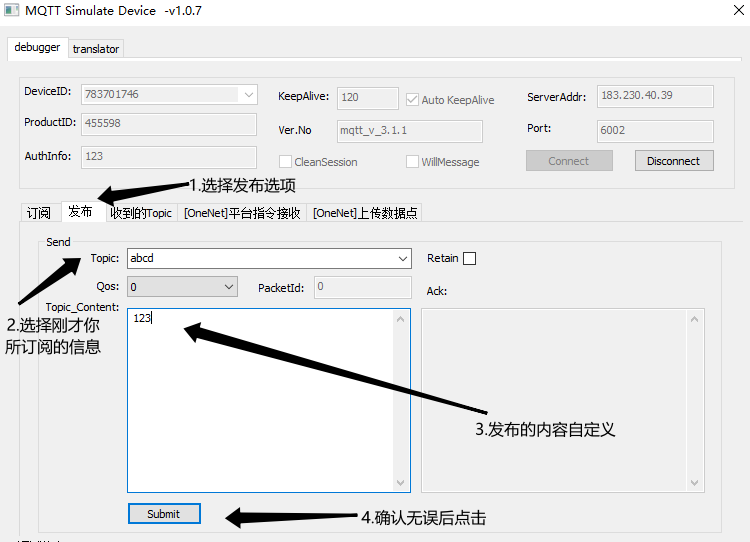This screenshot has height=542, width=750.
Task: Click the 'Ack:' label
Action: click(x=437, y=291)
